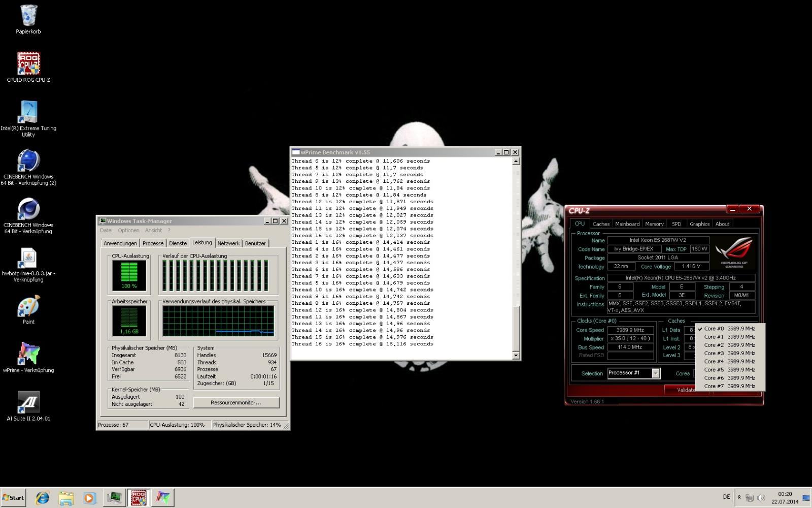Open the Graphics tab in CPU-Z
This screenshot has width=812, height=508.
point(699,224)
